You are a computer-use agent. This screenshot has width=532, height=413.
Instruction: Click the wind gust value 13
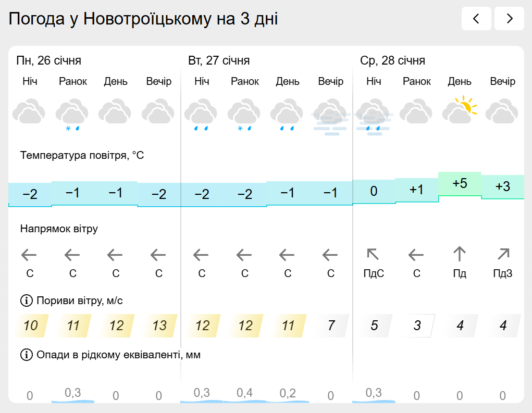coord(159,326)
